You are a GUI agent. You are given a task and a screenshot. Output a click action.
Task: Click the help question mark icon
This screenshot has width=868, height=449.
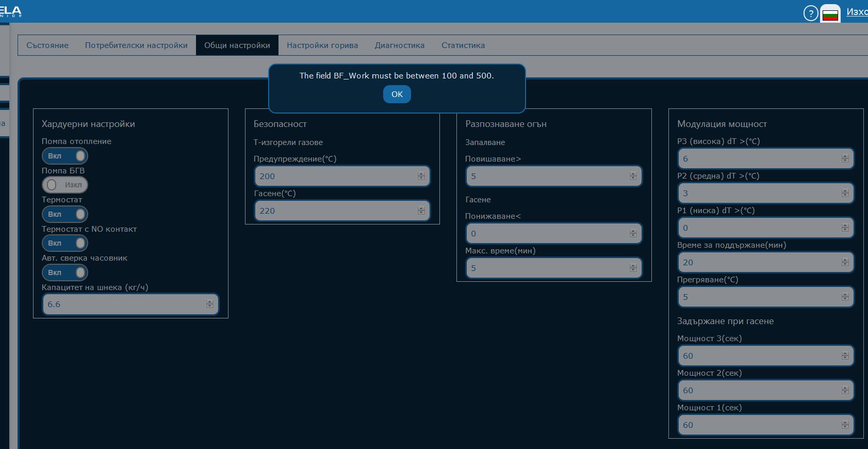[811, 13]
